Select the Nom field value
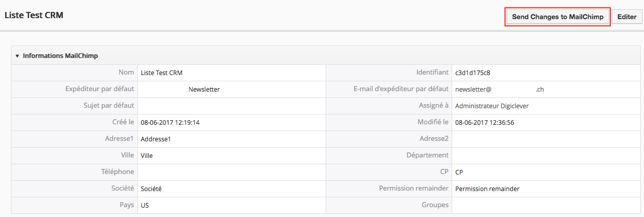 click(162, 73)
